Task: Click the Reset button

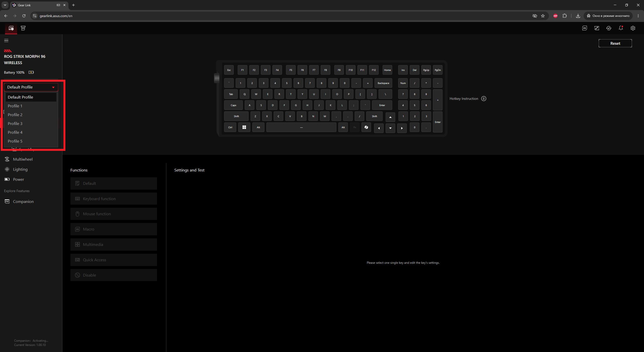Action: point(615,43)
